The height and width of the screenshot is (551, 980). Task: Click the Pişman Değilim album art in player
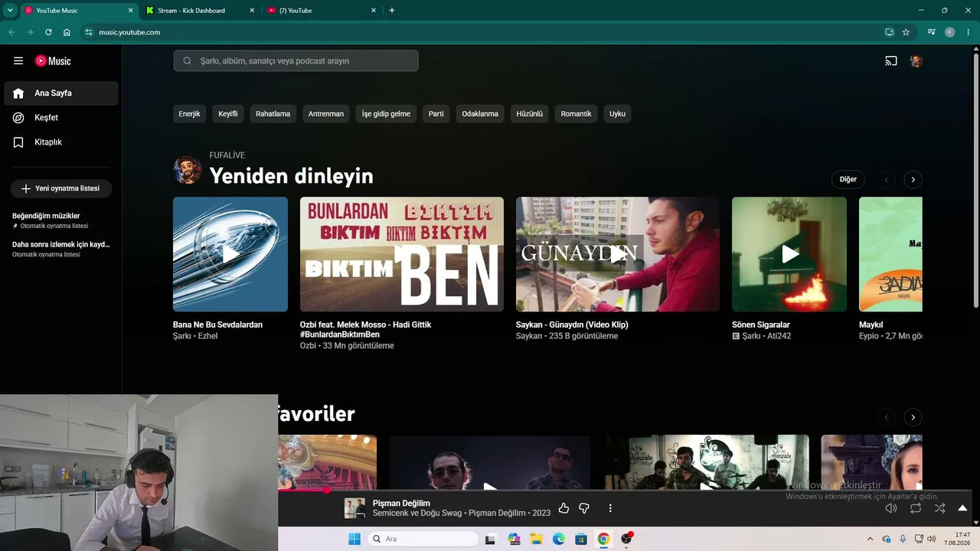[354, 508]
